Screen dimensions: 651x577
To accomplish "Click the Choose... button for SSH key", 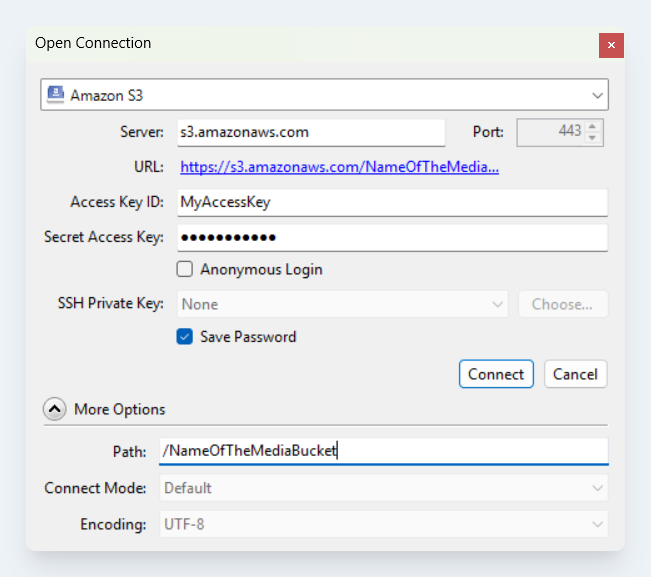I will coord(563,304).
